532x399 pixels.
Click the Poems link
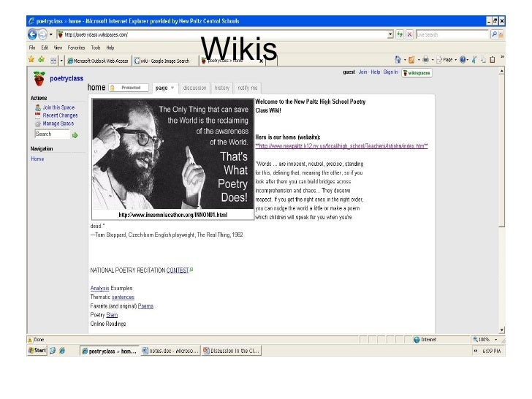pyautogui.click(x=145, y=306)
